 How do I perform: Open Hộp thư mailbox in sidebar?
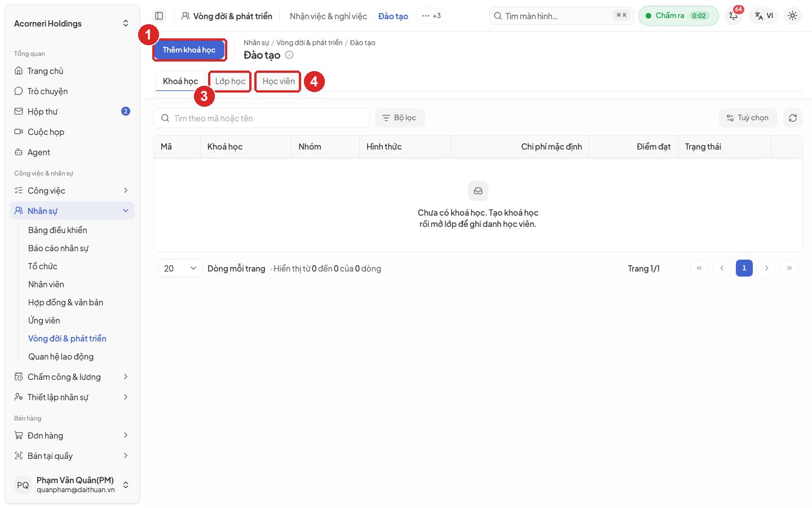coord(72,112)
